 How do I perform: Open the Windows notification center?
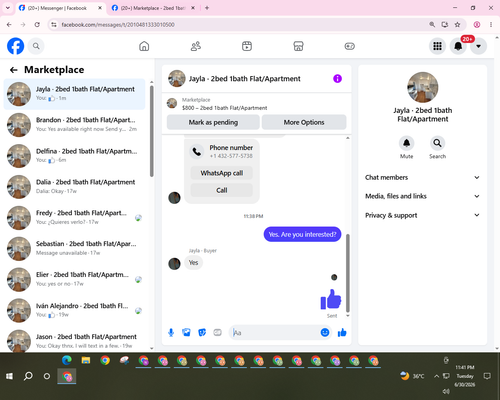(487, 376)
